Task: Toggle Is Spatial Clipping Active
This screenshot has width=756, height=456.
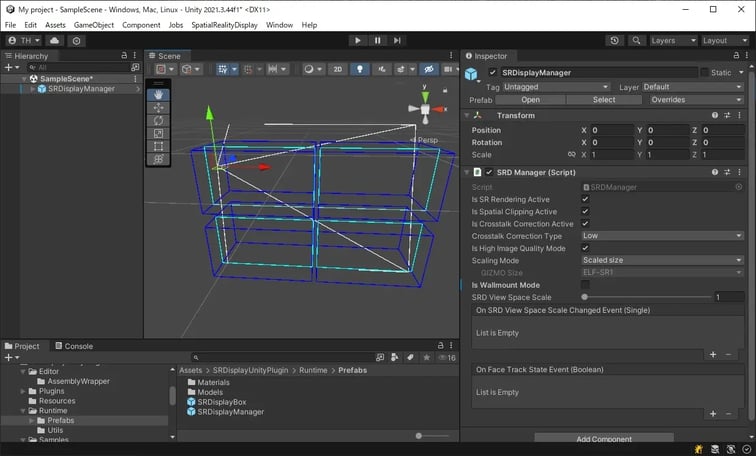Action: [585, 211]
